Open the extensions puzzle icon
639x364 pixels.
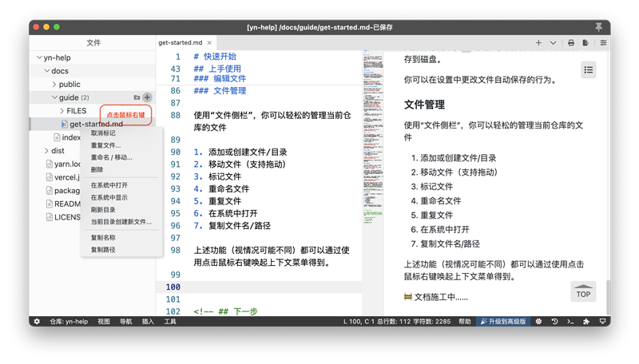click(586, 321)
